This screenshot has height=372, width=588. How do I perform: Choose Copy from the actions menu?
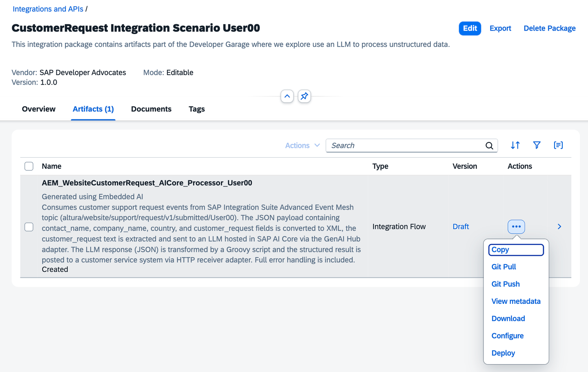point(516,250)
